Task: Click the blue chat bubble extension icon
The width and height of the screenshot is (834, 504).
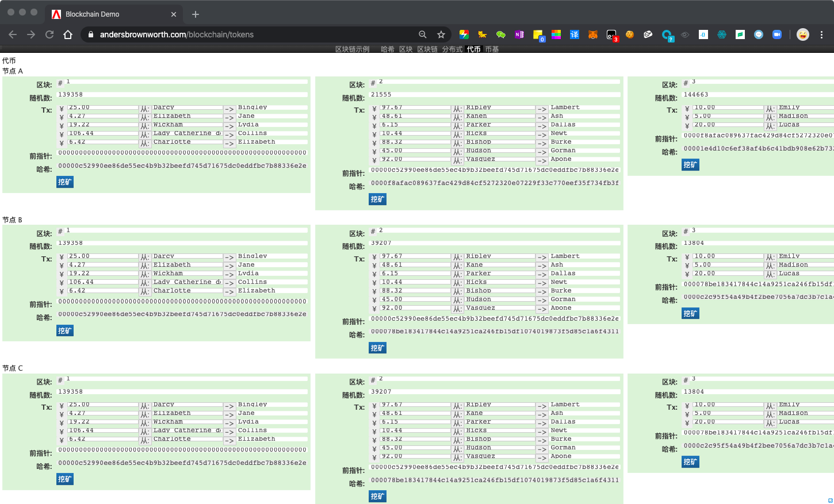Action: tap(759, 34)
